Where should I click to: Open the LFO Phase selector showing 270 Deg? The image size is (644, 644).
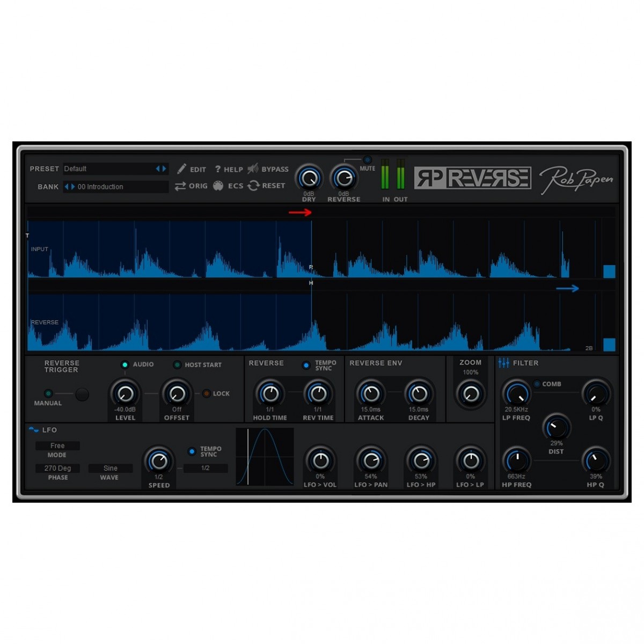click(57, 469)
